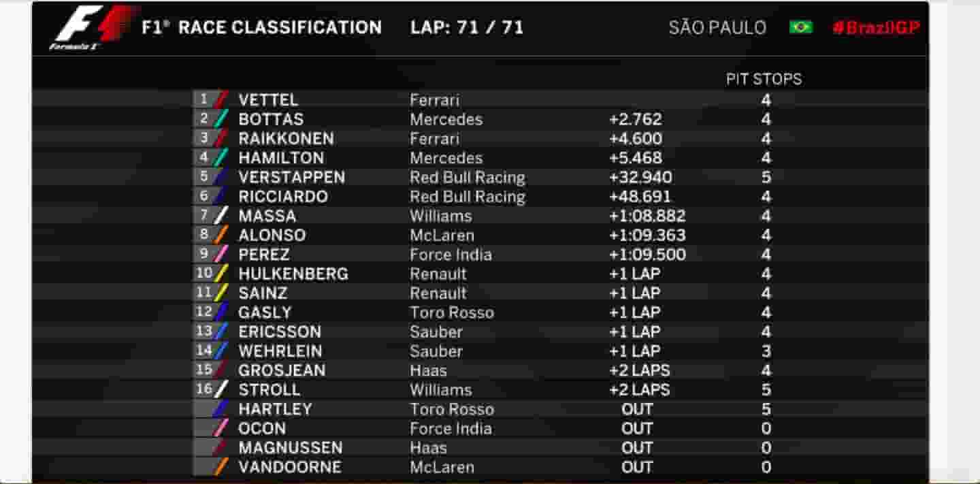
Task: Click the LAP: 71 / 71 counter
Action: (x=467, y=28)
